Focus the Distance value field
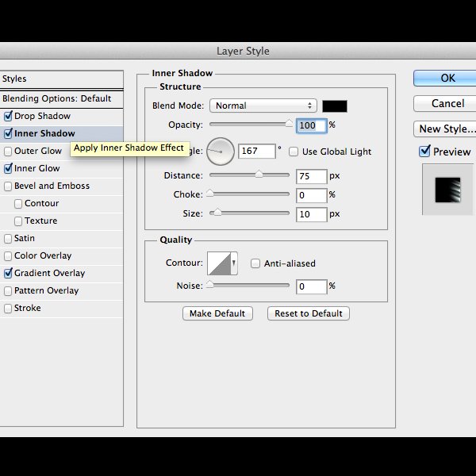 (x=312, y=176)
